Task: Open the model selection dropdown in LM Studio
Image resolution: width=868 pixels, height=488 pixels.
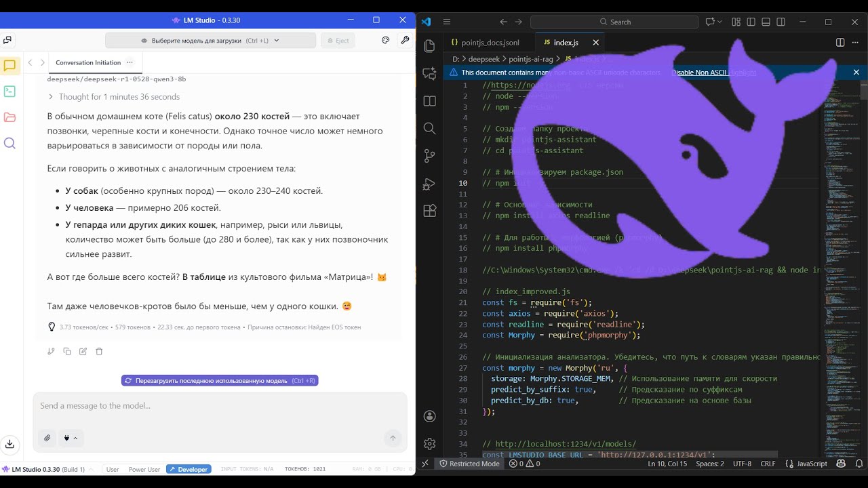Action: coord(210,41)
